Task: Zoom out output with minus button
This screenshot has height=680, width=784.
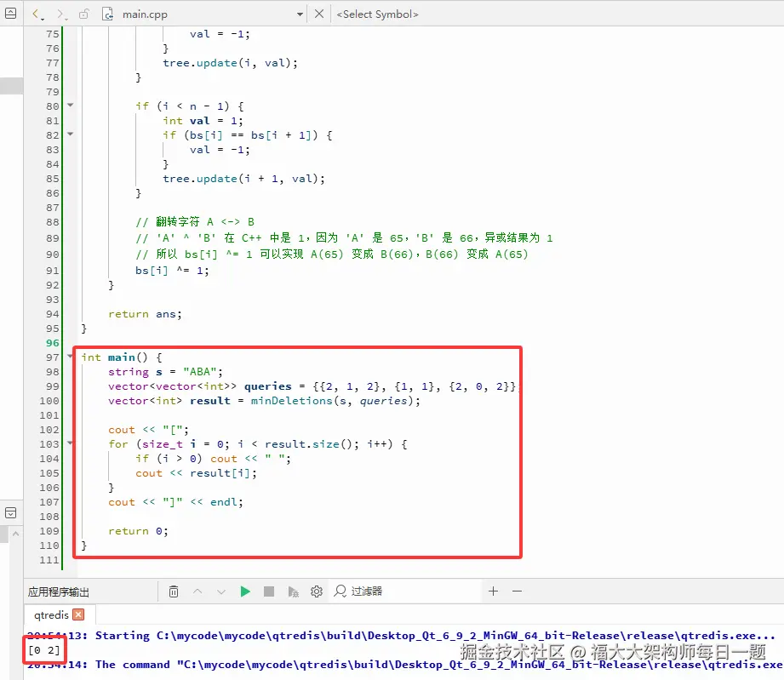Action: tap(517, 591)
